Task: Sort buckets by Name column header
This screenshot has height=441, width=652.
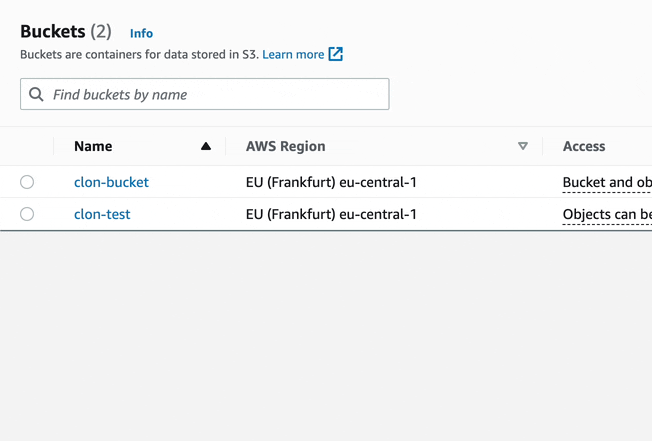Action: click(93, 146)
